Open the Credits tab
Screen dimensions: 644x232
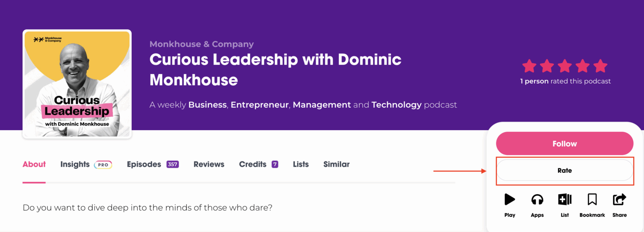click(259, 164)
